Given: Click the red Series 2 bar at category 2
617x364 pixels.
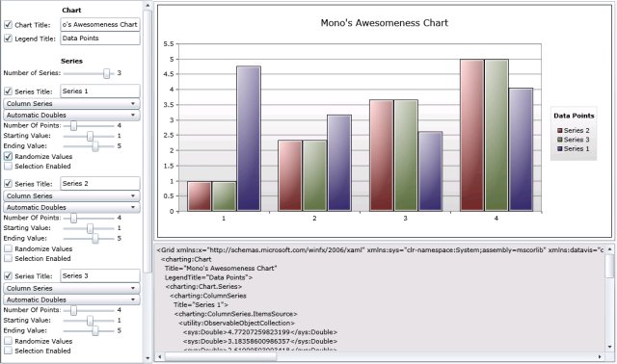Looking at the screenshot, I should pyautogui.click(x=290, y=175).
